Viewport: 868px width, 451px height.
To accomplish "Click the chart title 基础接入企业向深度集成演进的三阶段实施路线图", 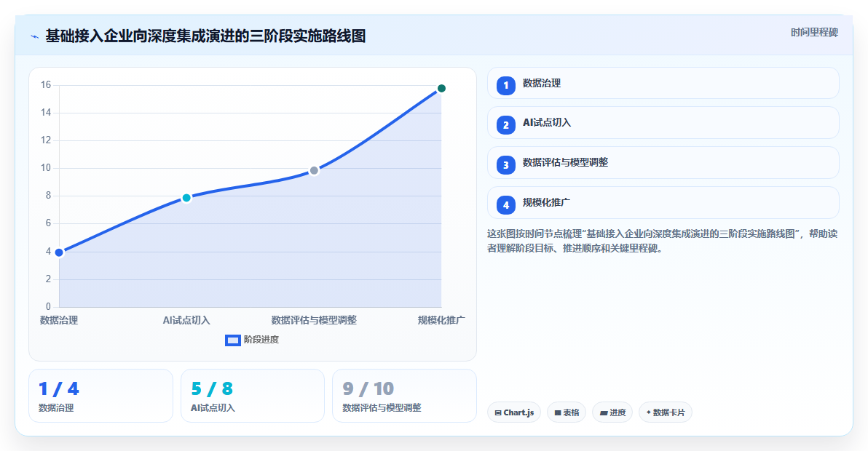I will (205, 36).
